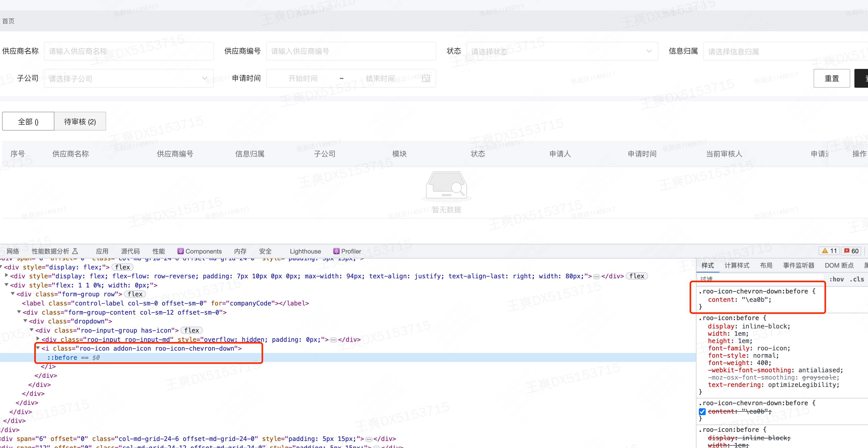
Task: Open the 网络 DevTools panel
Action: pos(13,251)
